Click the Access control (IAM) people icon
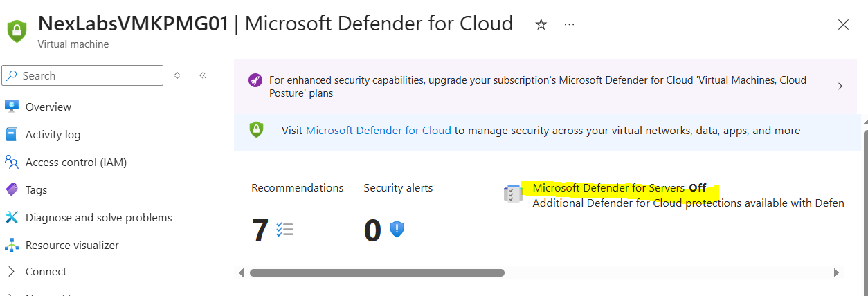 (11, 162)
